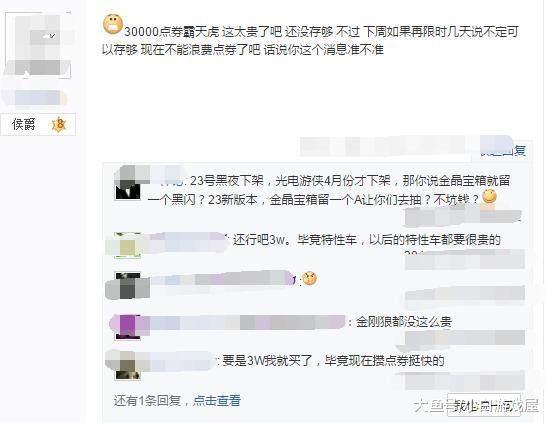Click 点击查看 to show remaining reply

coord(217,401)
